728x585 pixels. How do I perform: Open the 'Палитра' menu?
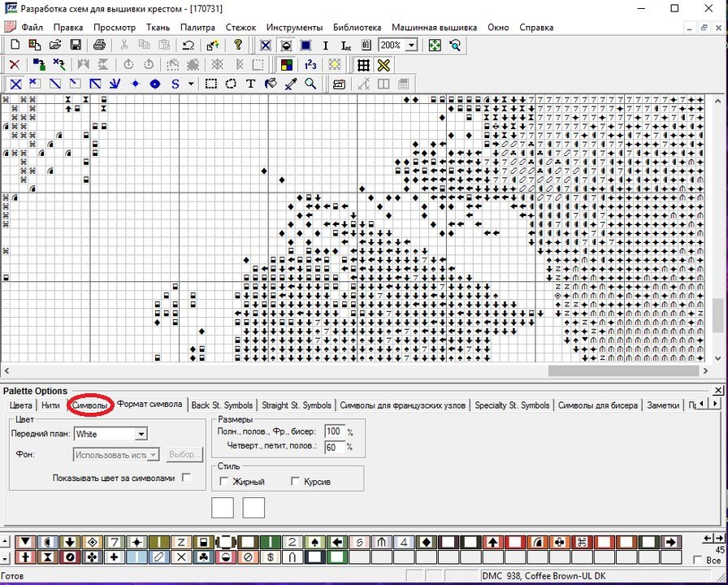pos(197,27)
